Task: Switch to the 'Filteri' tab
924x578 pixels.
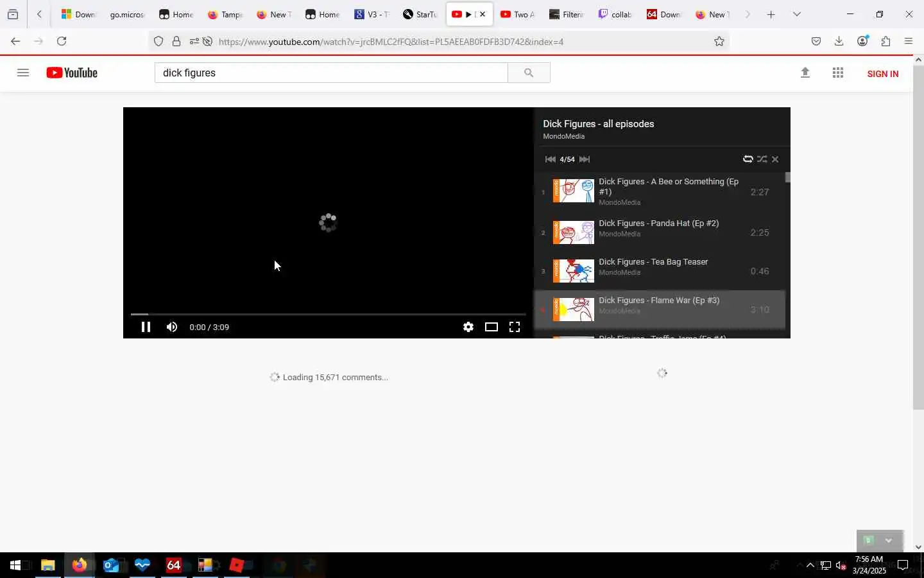Action: [x=567, y=14]
